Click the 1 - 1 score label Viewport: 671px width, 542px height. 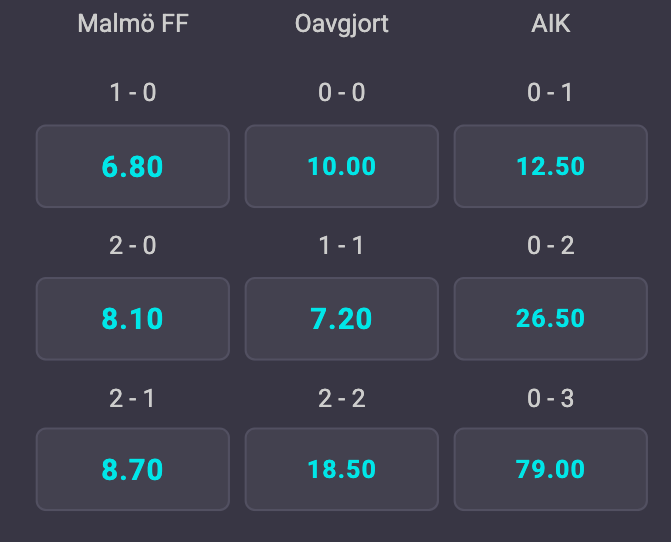tap(342, 245)
